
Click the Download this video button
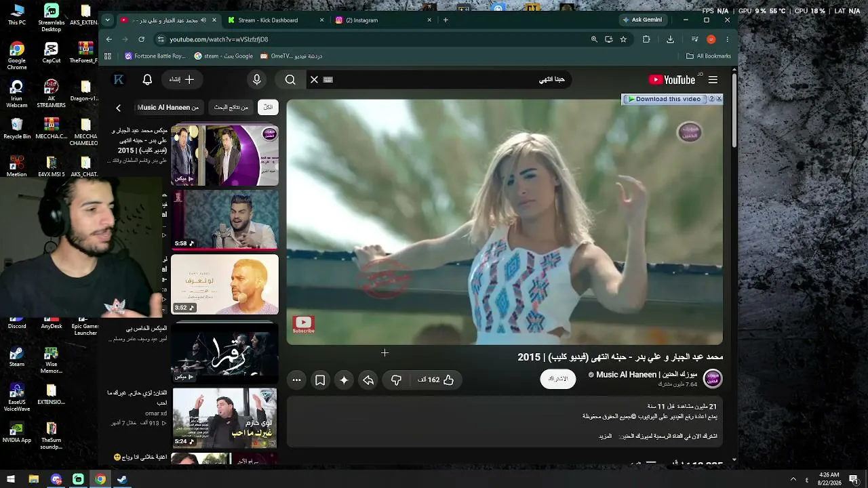[665, 99]
